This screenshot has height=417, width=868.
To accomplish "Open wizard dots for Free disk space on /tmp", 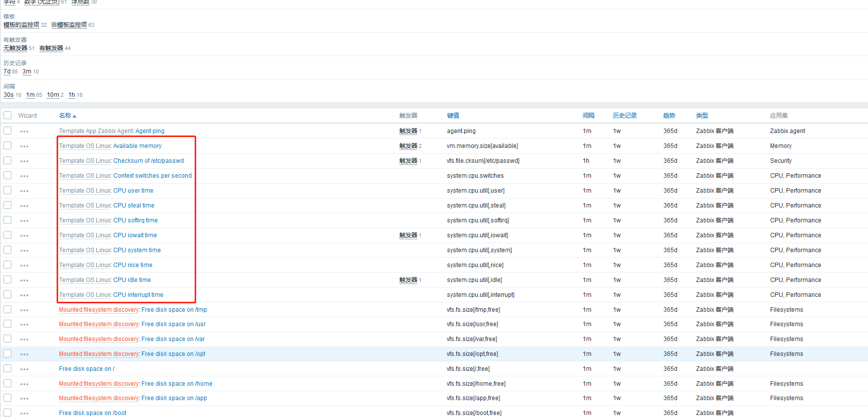I will coord(24,310).
